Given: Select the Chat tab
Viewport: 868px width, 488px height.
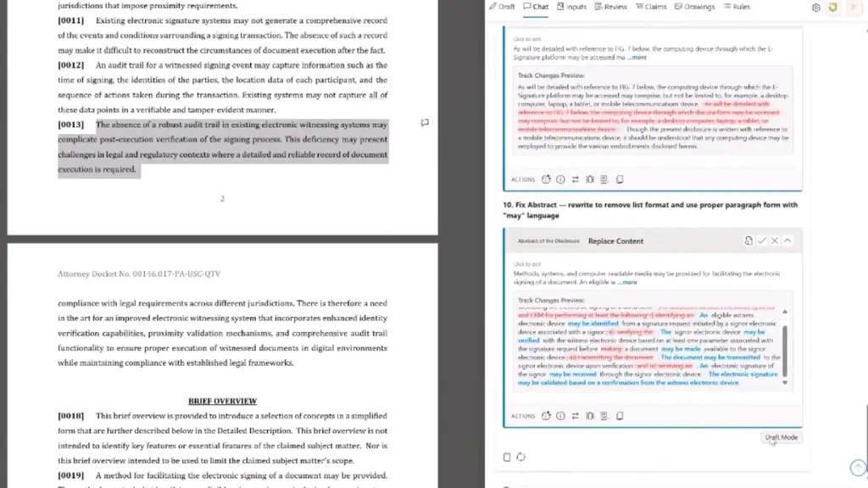Looking at the screenshot, I should click(x=536, y=7).
